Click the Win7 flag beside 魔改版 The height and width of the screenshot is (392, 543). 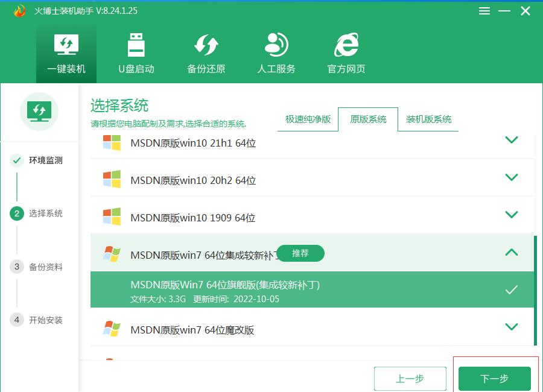(x=112, y=329)
